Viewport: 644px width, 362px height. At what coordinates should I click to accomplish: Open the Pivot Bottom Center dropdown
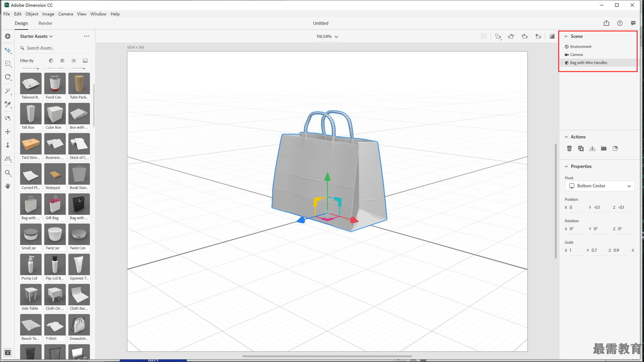point(600,186)
